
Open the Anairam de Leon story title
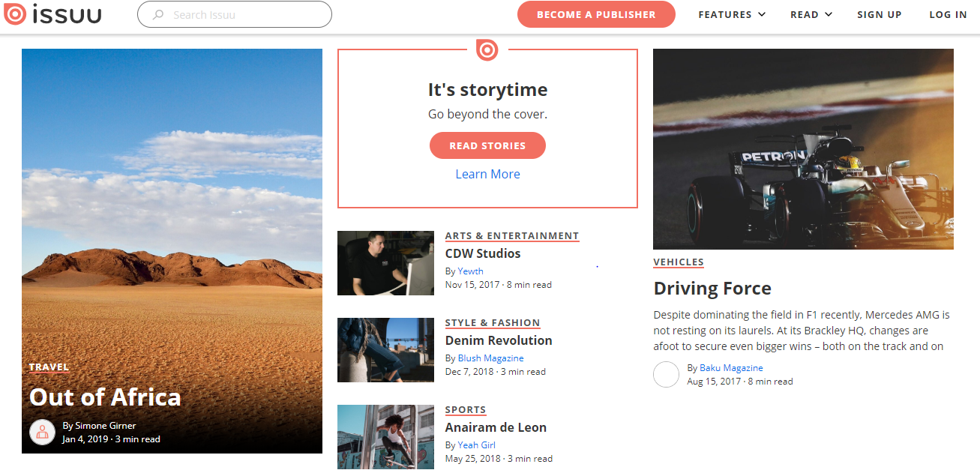(x=496, y=427)
